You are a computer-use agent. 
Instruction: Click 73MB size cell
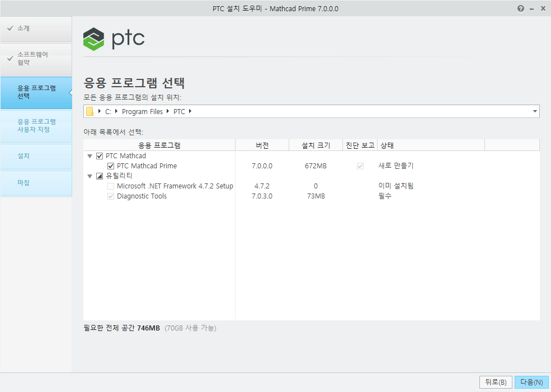(x=316, y=196)
